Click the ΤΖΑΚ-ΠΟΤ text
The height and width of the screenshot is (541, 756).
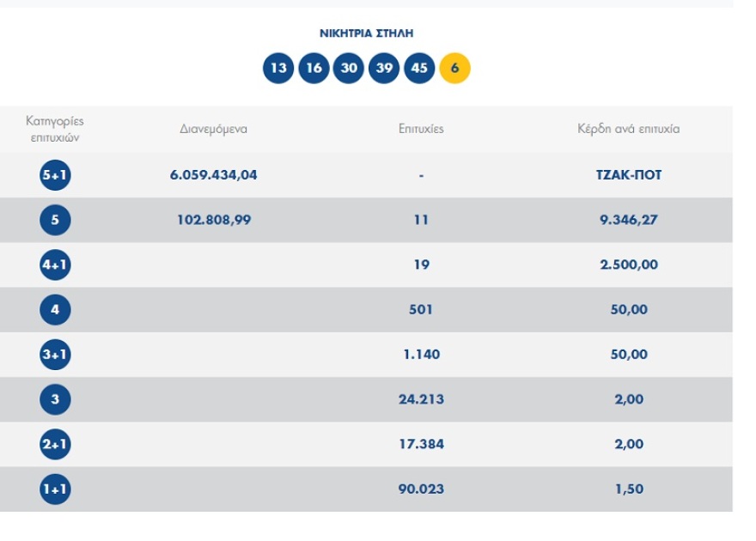[629, 175]
